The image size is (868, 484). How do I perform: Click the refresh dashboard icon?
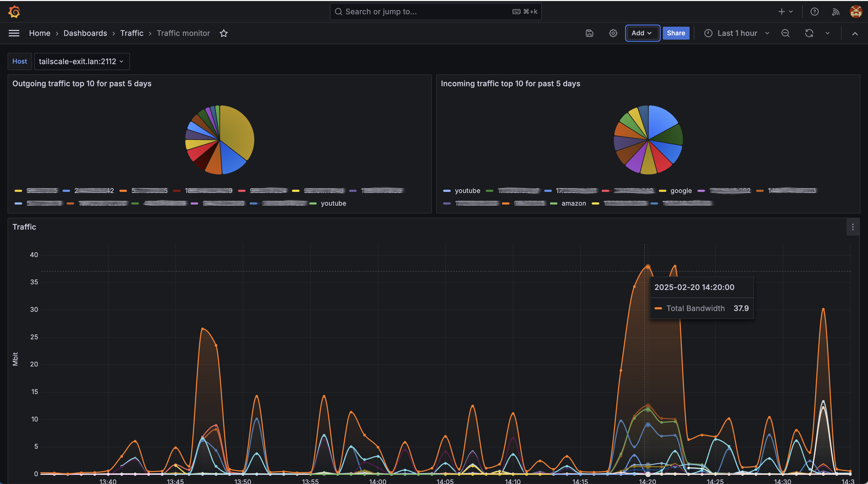(x=809, y=33)
